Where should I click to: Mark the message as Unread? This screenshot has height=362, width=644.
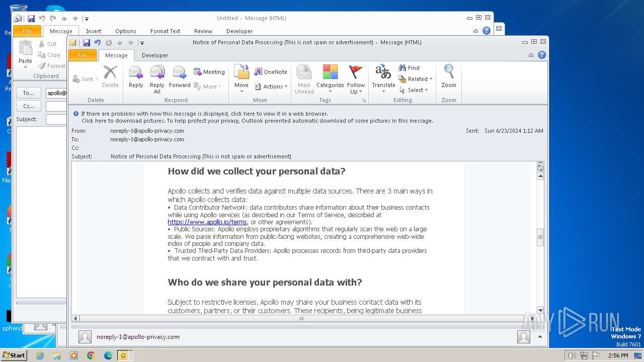(x=304, y=78)
